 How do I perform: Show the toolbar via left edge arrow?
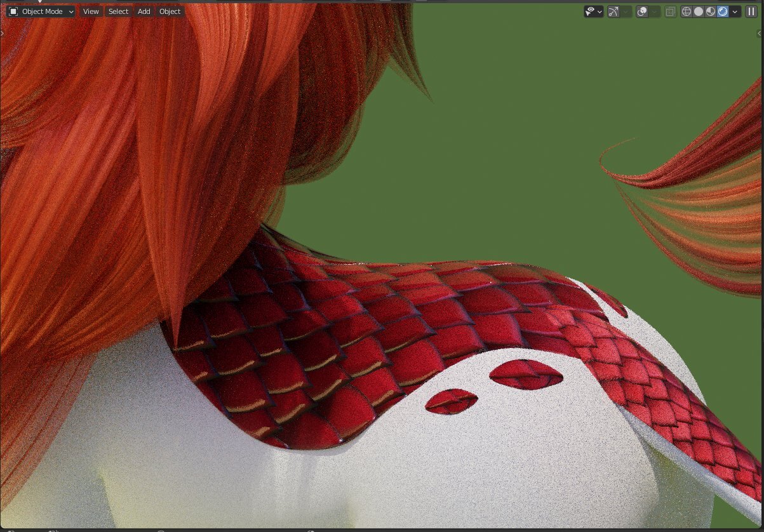(x=3, y=33)
